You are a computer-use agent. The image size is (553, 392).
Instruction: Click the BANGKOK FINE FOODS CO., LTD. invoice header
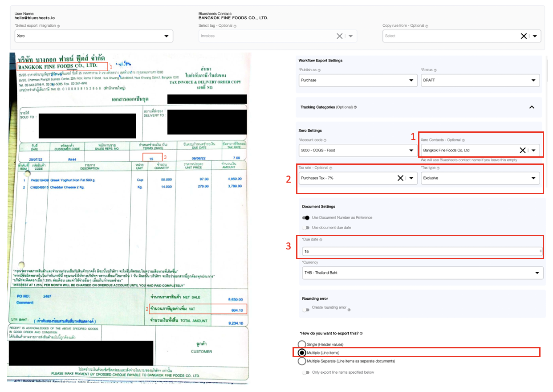[x=57, y=66]
